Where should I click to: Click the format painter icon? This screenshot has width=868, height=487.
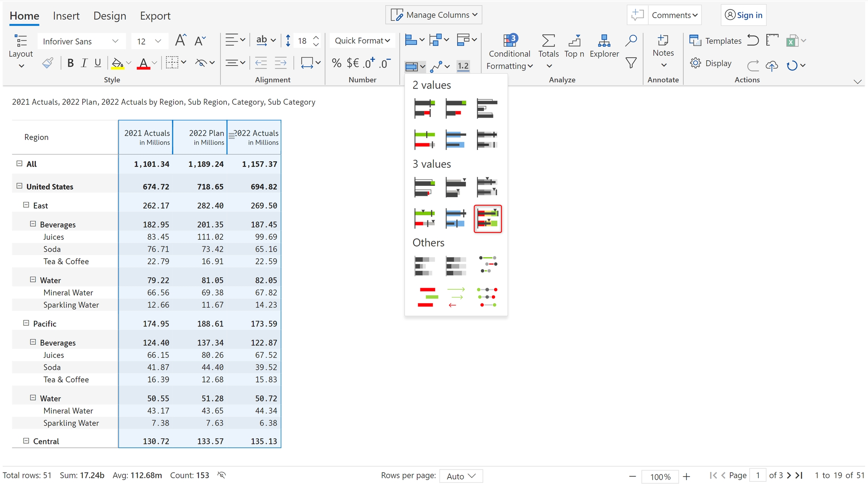point(47,63)
